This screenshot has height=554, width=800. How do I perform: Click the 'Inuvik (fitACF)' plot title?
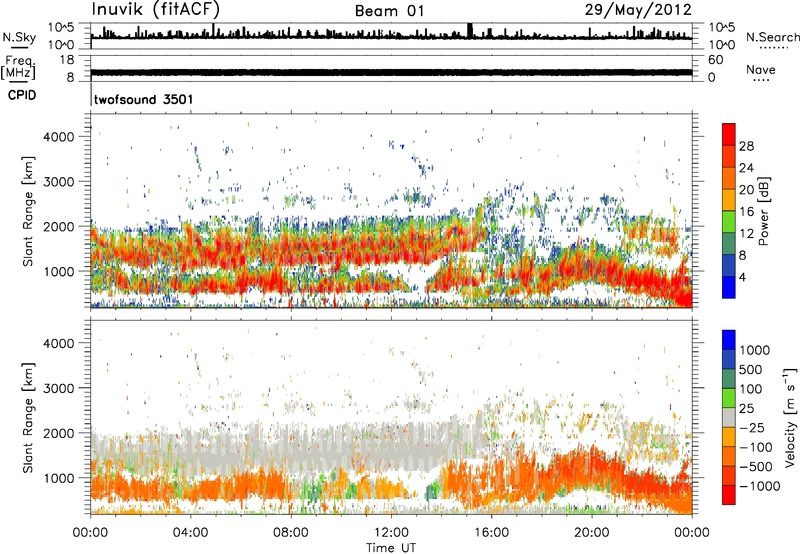(156, 9)
